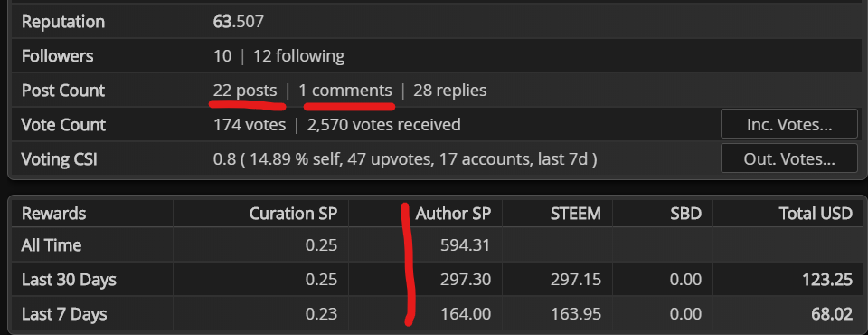Select the All Time author SP value 594.31
The width and height of the screenshot is (868, 335).
[466, 245]
